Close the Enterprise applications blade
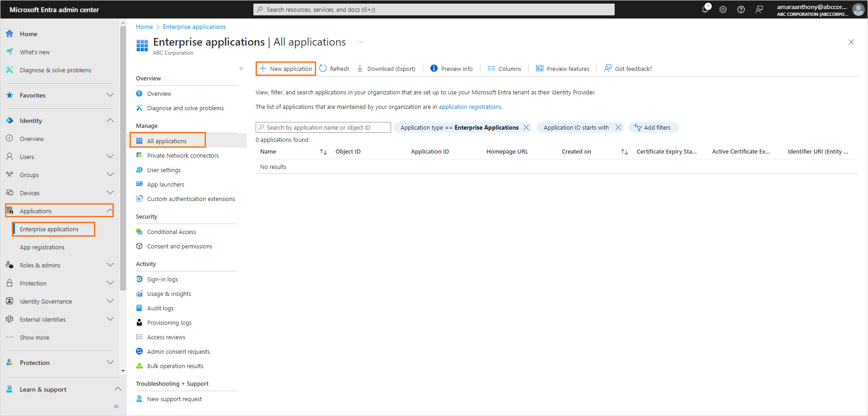868x416 pixels. 851,42
